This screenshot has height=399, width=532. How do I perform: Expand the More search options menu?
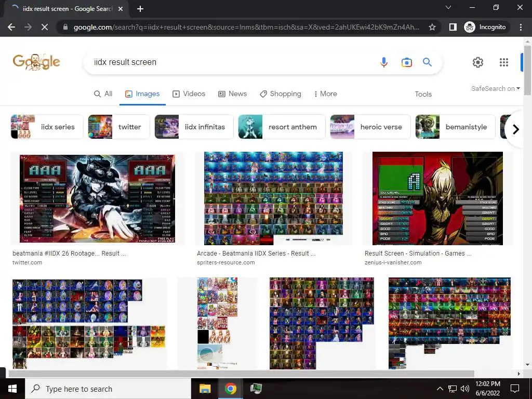click(326, 94)
